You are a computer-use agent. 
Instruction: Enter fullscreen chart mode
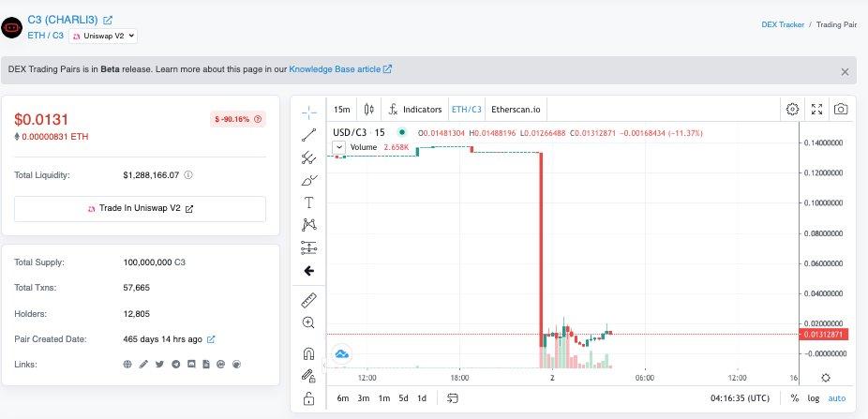(816, 109)
